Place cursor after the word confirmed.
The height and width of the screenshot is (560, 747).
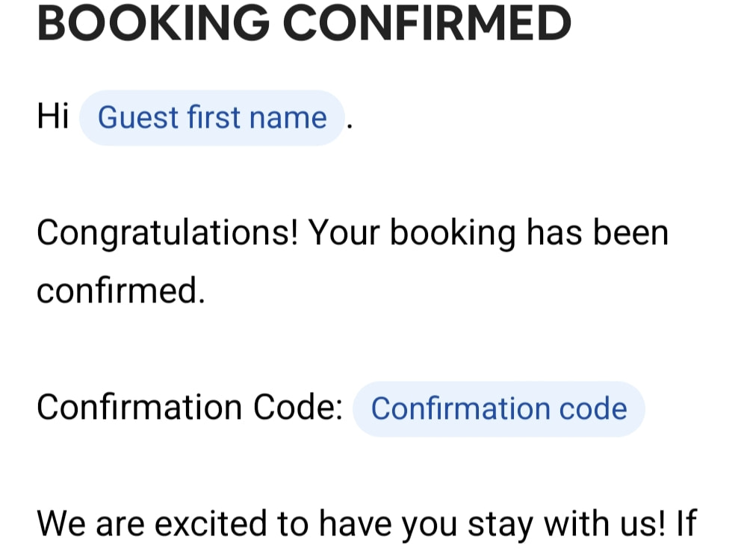point(205,291)
